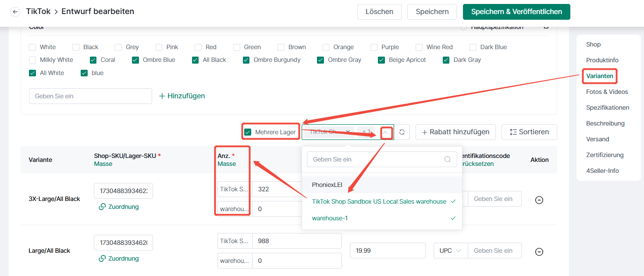Screen dimensions: 644x276
Task: Click warehouse-1 quantity field for Large/All Black
Action: pos(297,261)
